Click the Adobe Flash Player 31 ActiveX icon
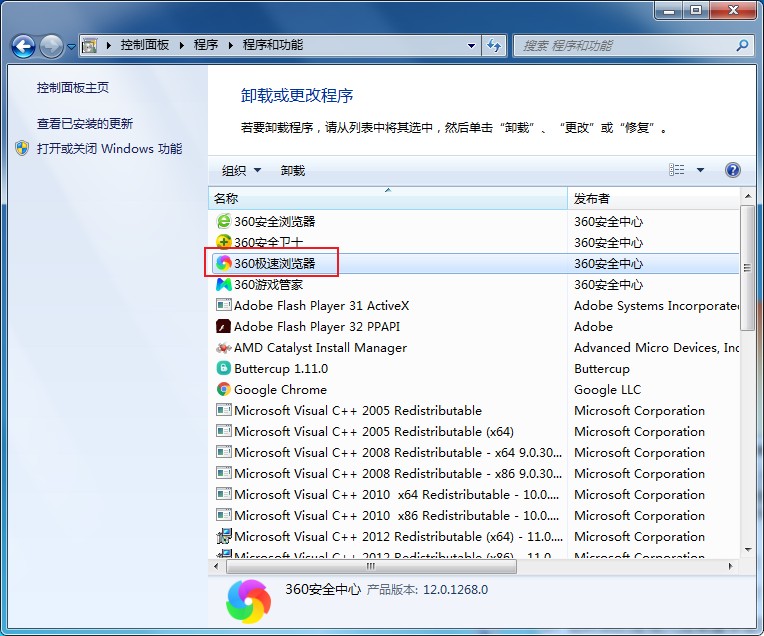The height and width of the screenshot is (636, 764). (223, 305)
